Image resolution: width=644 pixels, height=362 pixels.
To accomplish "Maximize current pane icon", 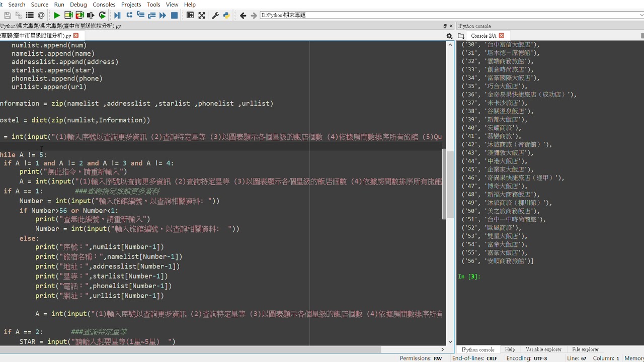I will 190,16.
